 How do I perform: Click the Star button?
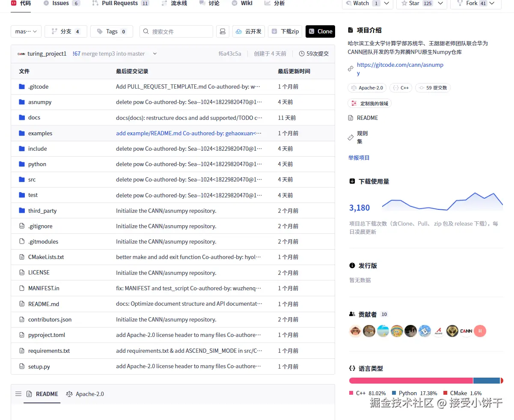pyautogui.click(x=422, y=3)
